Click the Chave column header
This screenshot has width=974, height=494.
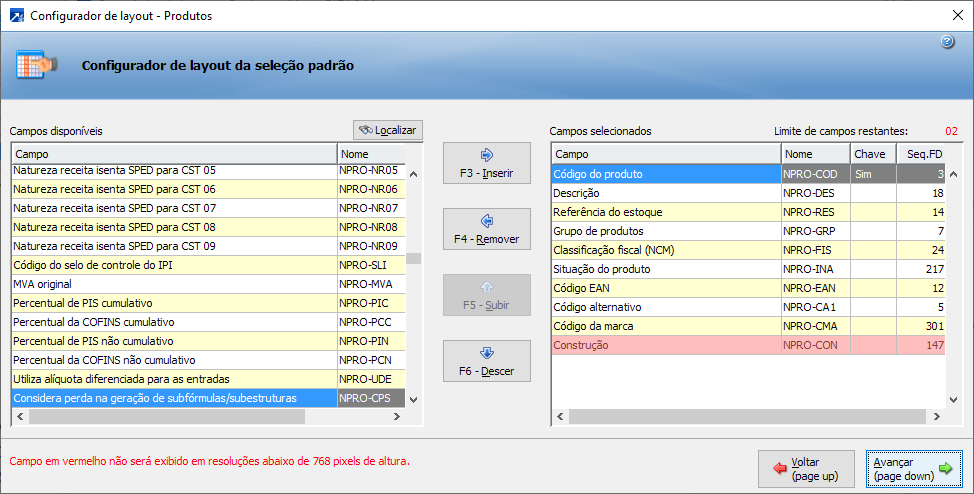873,154
